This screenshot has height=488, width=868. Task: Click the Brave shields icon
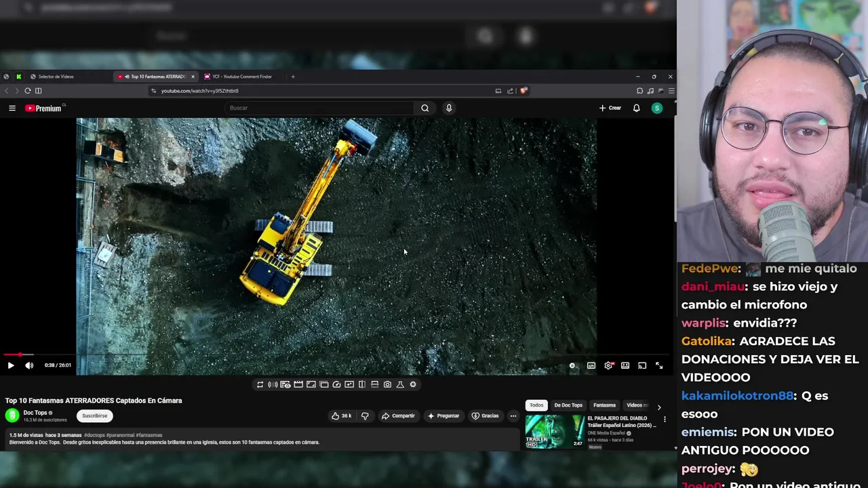524,91
